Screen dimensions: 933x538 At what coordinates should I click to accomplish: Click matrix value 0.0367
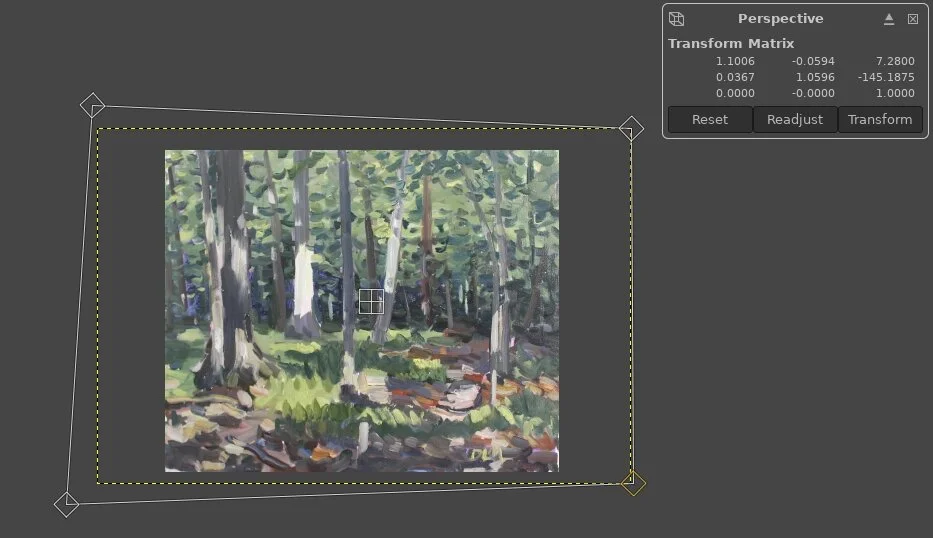tap(735, 77)
